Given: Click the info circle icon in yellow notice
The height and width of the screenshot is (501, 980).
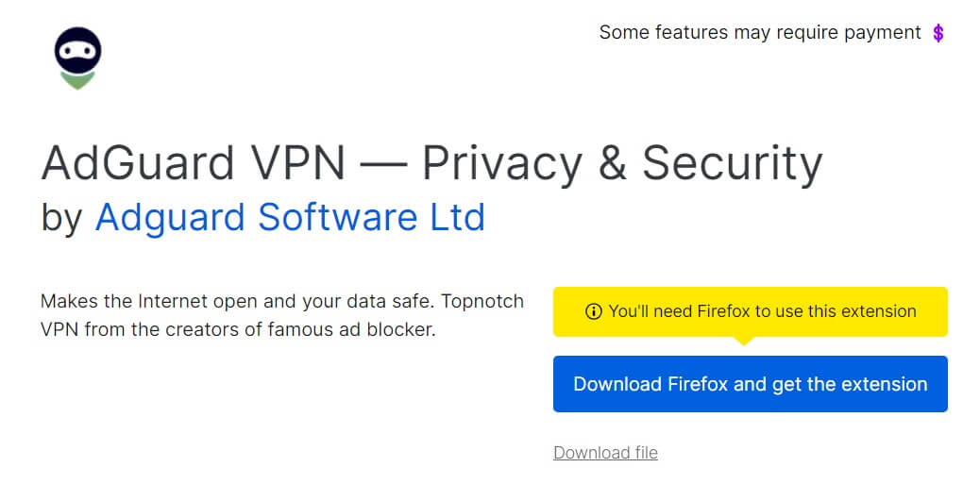Looking at the screenshot, I should coord(594,311).
